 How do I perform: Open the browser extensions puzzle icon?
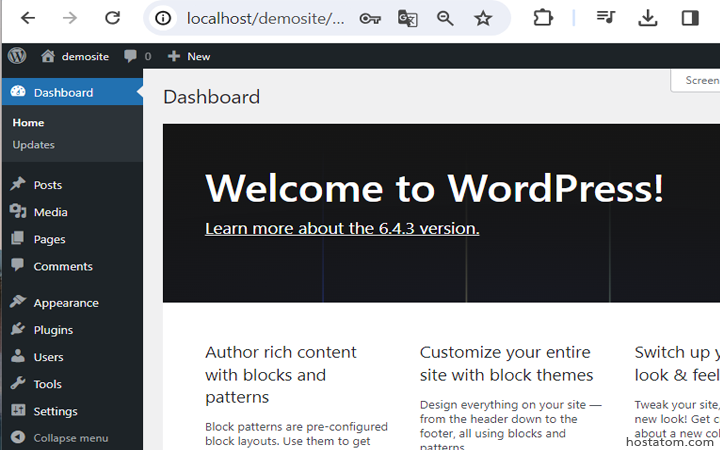pos(543,18)
